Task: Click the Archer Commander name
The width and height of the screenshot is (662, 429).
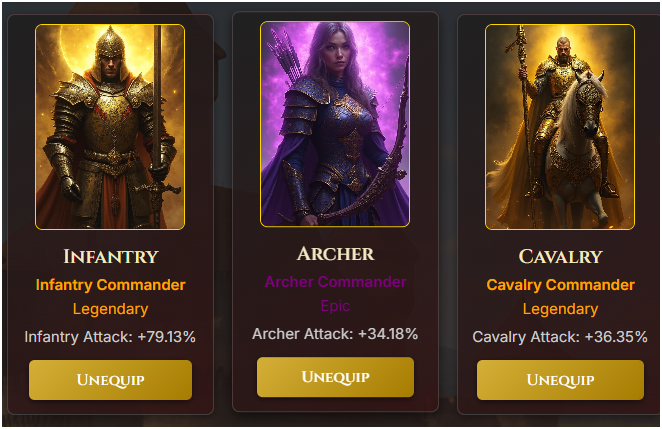Action: coord(335,282)
